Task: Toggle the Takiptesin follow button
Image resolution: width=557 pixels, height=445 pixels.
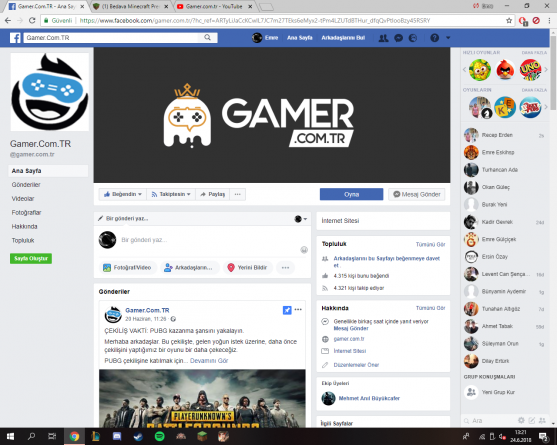Action: tap(171, 194)
